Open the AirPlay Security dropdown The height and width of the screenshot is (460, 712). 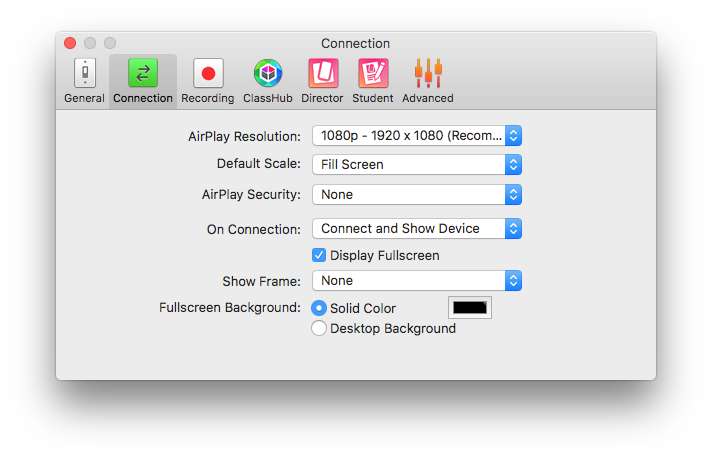coord(417,194)
